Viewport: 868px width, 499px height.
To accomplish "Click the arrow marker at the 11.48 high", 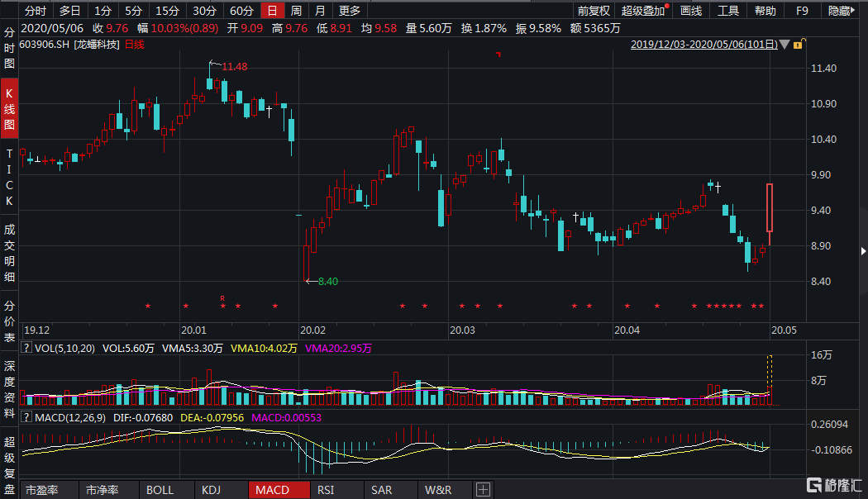I will tap(215, 64).
